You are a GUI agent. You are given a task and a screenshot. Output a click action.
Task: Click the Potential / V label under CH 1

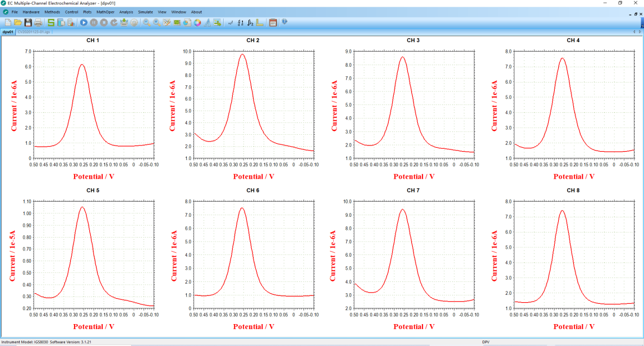pos(94,176)
